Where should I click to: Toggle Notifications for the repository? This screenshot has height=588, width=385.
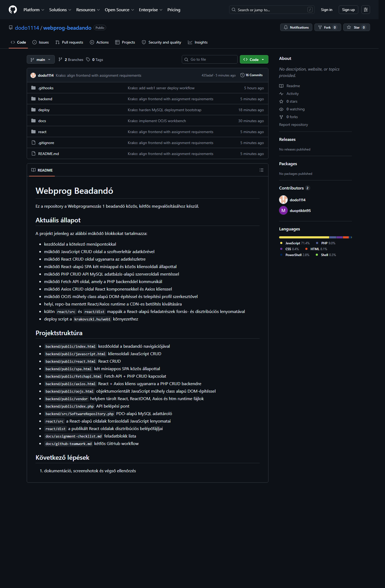pos(296,28)
